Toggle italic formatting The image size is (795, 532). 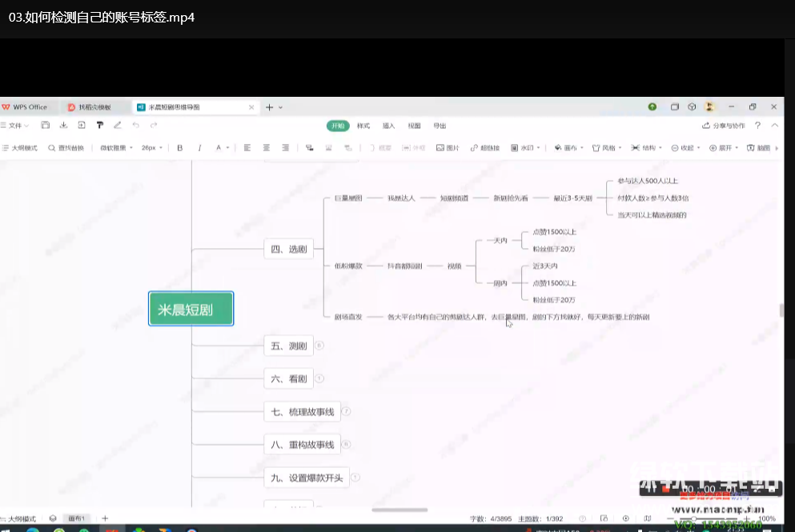pos(199,148)
